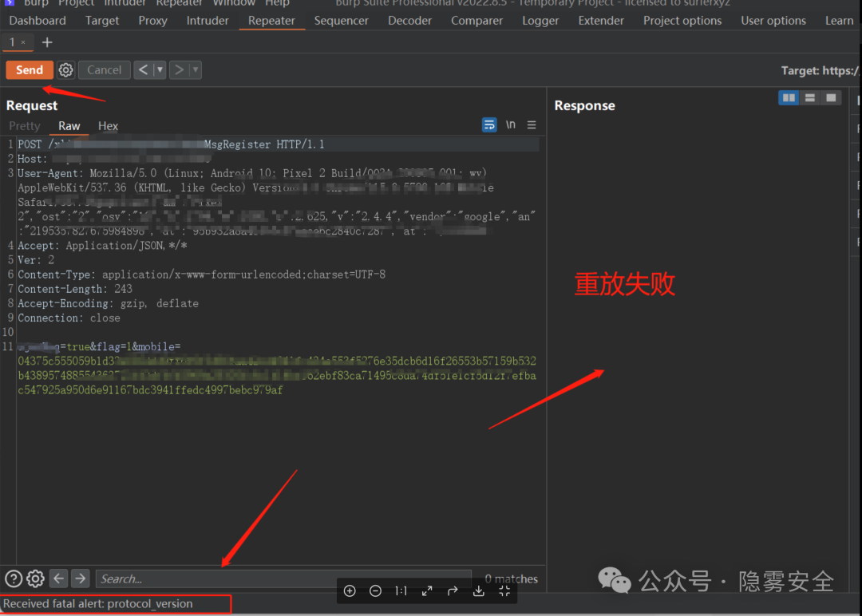Jump to next search match arrow
The image size is (862, 616).
pyautogui.click(x=81, y=578)
